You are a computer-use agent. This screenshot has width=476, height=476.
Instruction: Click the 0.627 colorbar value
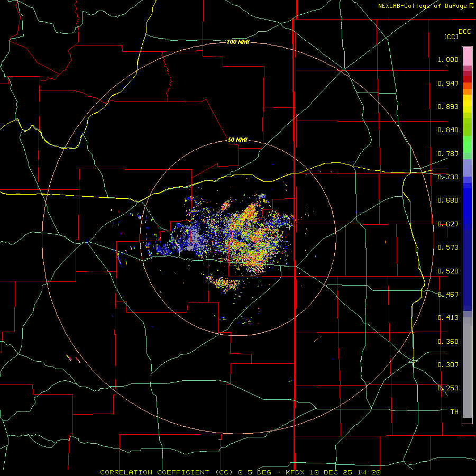(x=448, y=224)
